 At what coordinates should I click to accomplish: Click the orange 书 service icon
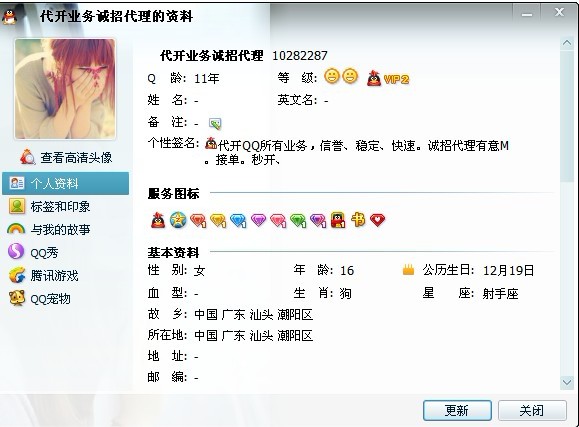358,219
